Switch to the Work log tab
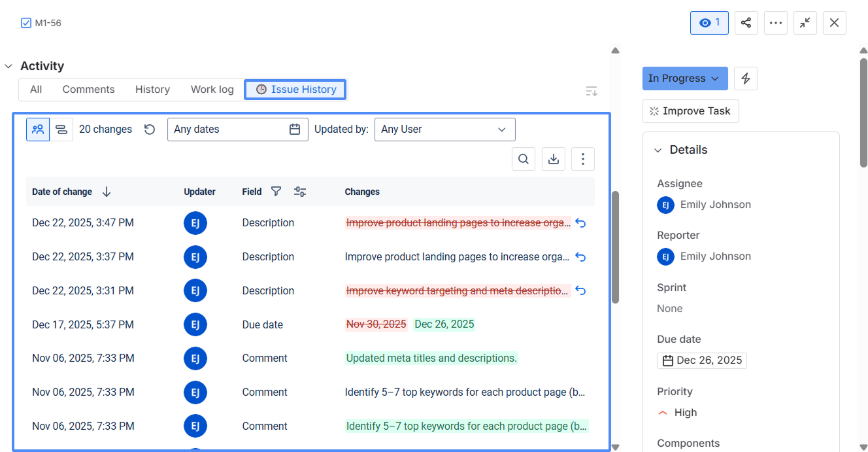868x452 pixels. (212, 90)
